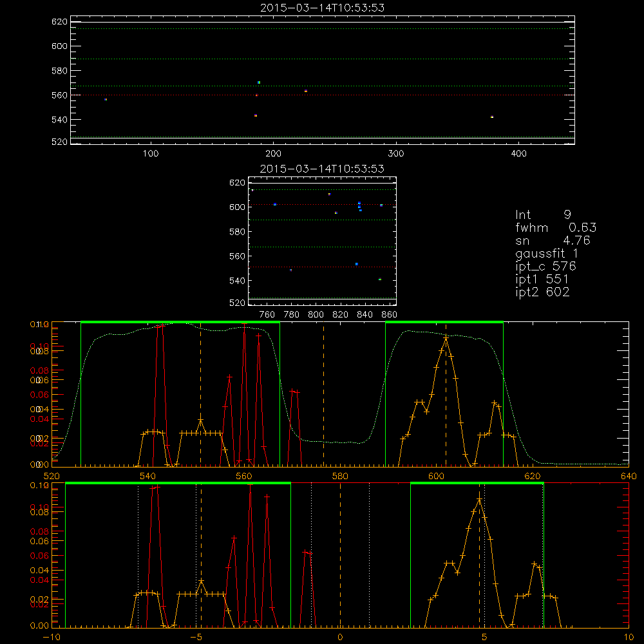Select the 'ipt_c 576' readout line

pos(546,267)
